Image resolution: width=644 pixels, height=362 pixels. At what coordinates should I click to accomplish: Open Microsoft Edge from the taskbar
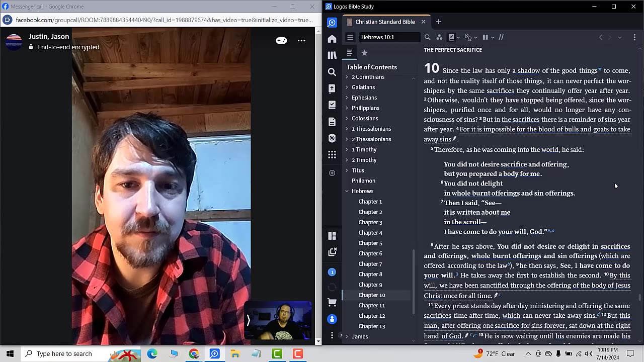(x=152, y=354)
